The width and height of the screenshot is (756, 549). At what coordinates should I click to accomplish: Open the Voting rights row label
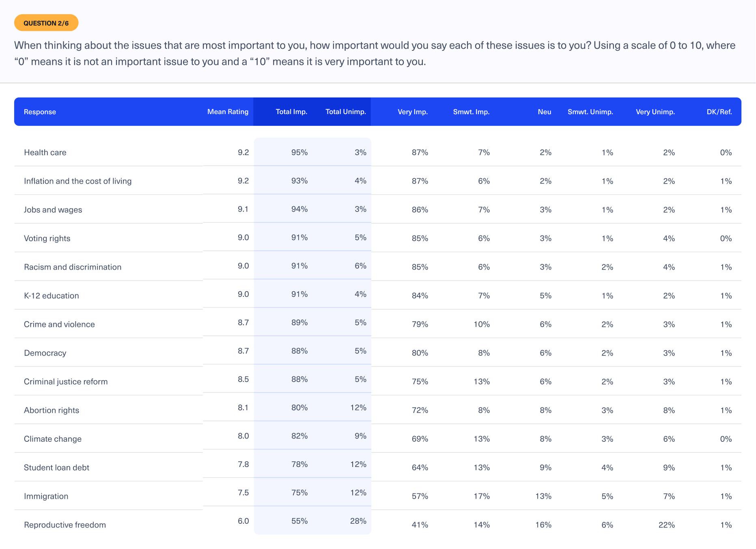click(x=47, y=238)
